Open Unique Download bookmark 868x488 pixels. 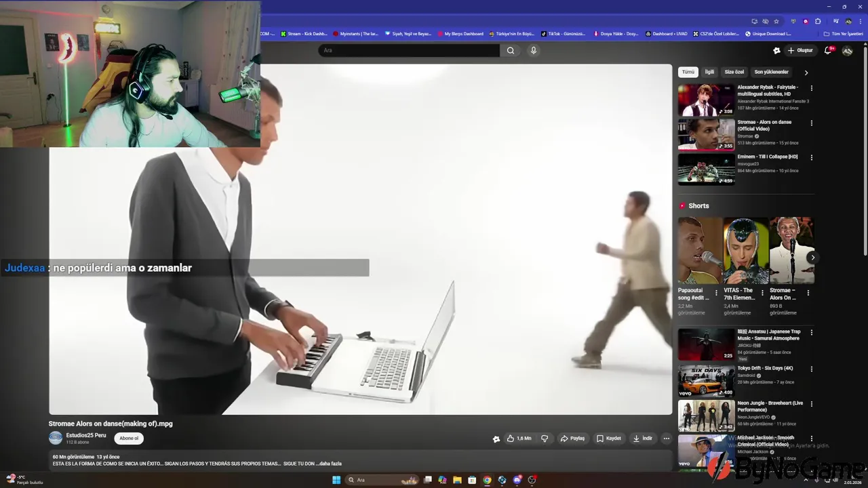click(x=768, y=34)
